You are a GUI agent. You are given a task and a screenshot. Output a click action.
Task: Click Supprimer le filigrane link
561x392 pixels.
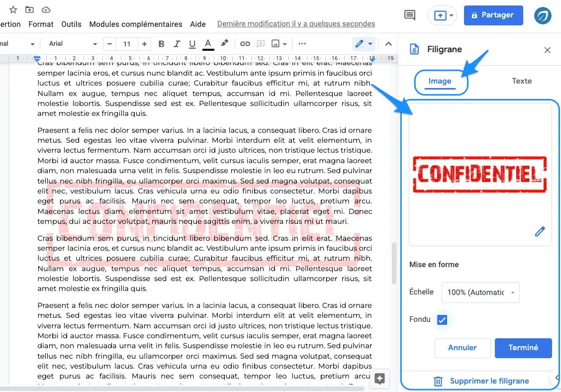pos(489,381)
